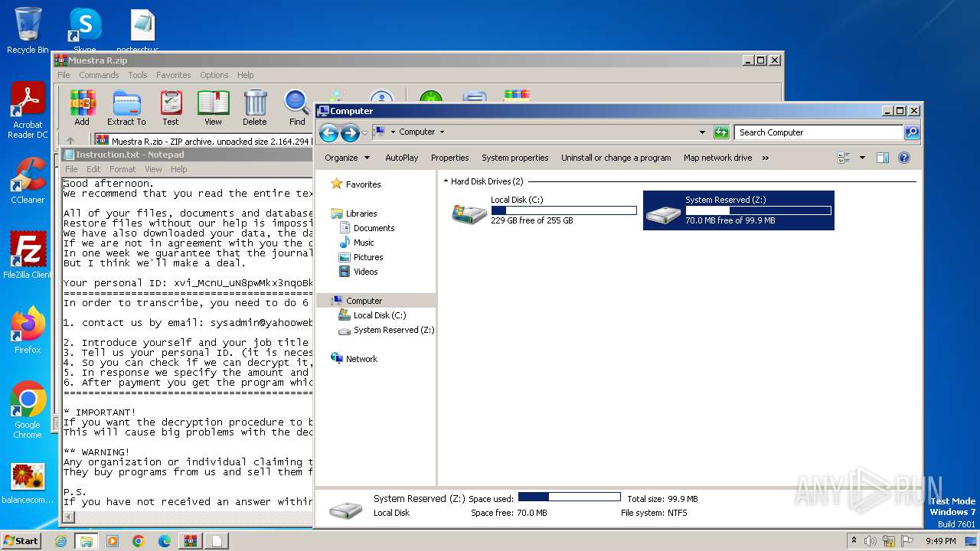Open WinRAR Favorites menu

[x=174, y=75]
